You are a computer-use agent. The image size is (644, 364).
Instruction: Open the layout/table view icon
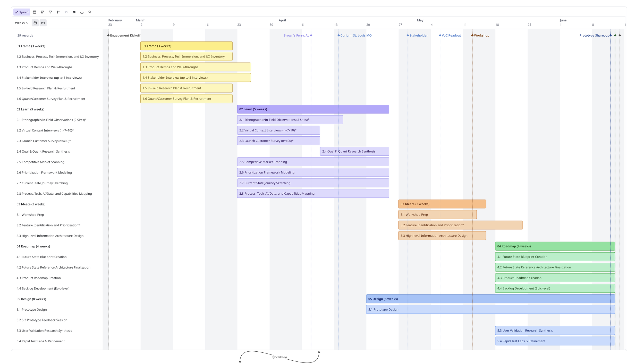point(35,12)
